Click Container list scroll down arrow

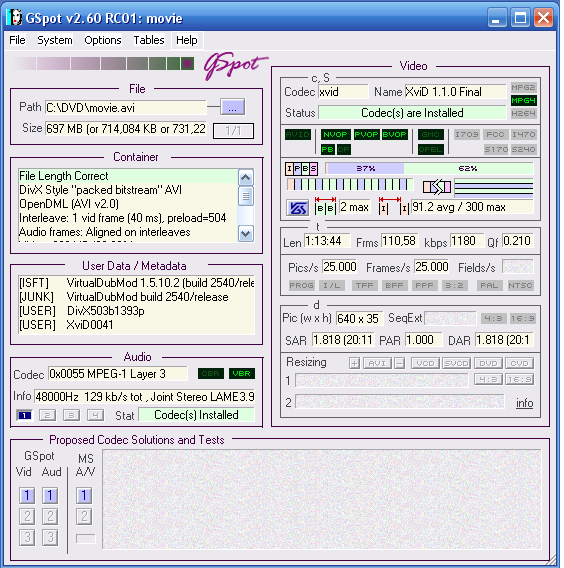246,234
